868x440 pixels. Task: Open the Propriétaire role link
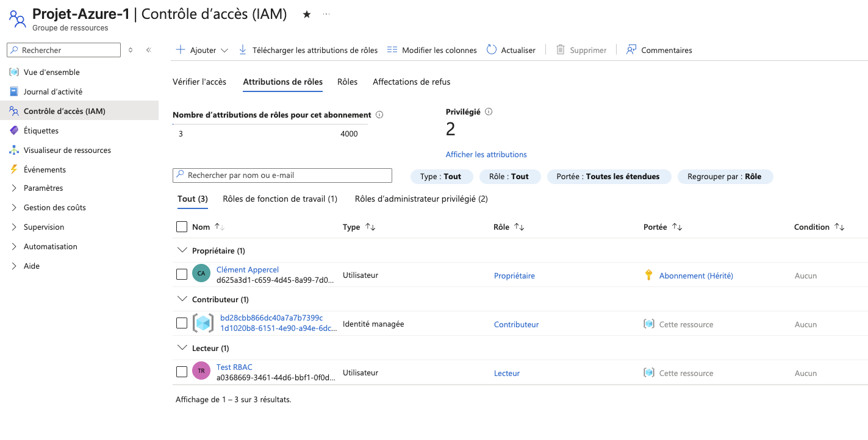514,275
